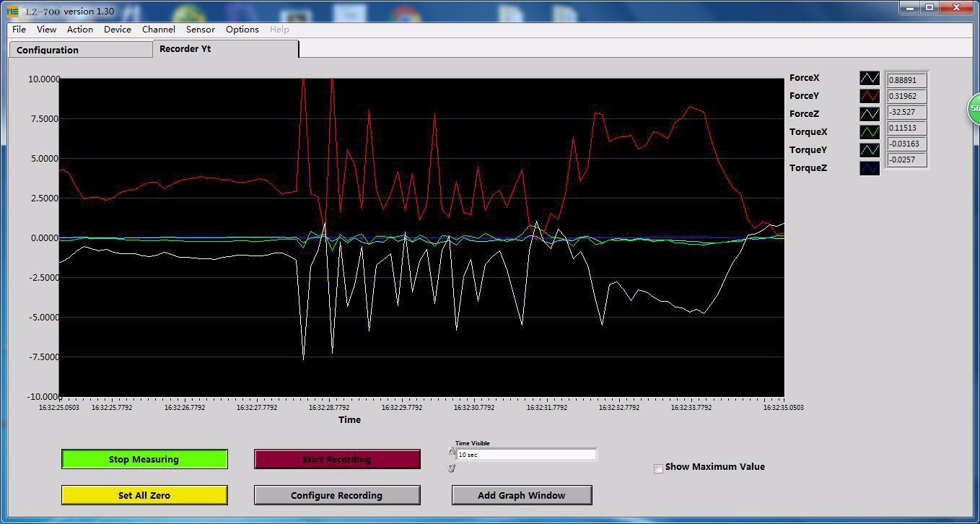Click the ForceY red plot legend icon
Viewport: 980px width, 524px height.
(870, 96)
